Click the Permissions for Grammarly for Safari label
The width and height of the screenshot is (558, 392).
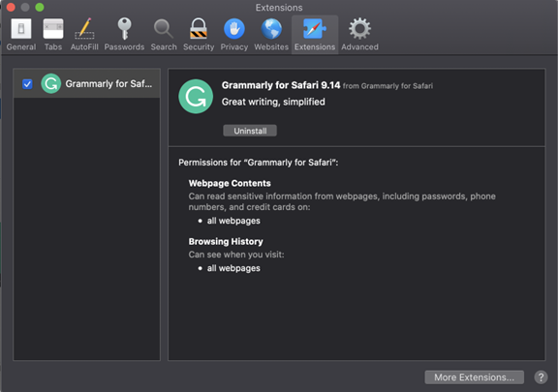(x=259, y=163)
